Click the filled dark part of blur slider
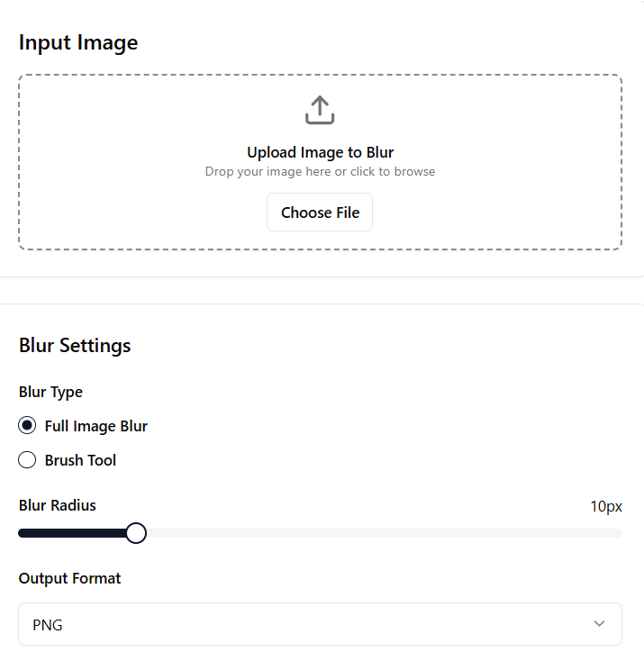The width and height of the screenshot is (644, 670). click(72, 533)
